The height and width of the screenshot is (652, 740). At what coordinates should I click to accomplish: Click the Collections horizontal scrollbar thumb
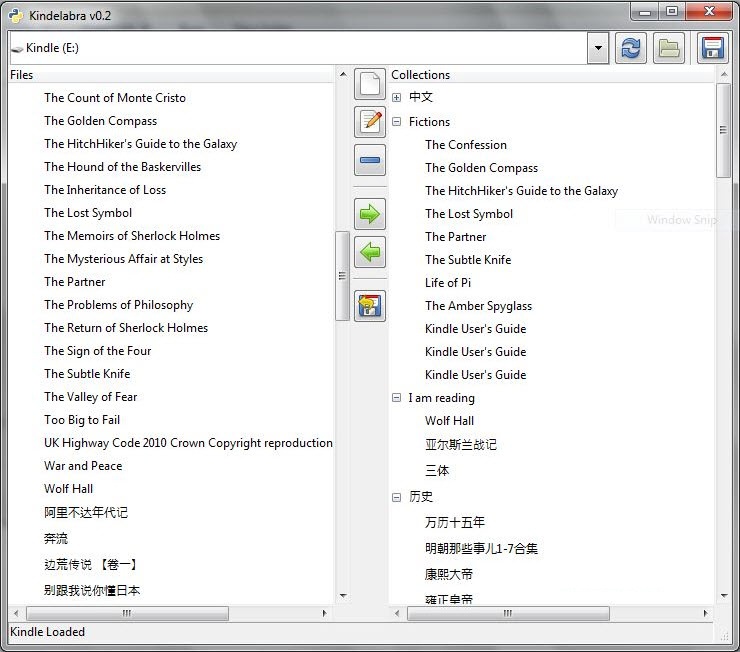508,613
